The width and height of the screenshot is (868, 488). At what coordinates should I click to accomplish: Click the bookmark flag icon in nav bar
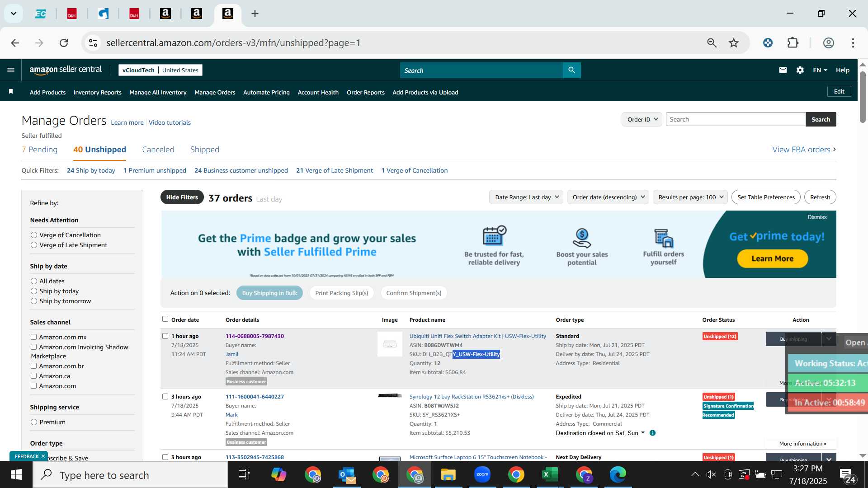pyautogui.click(x=11, y=92)
